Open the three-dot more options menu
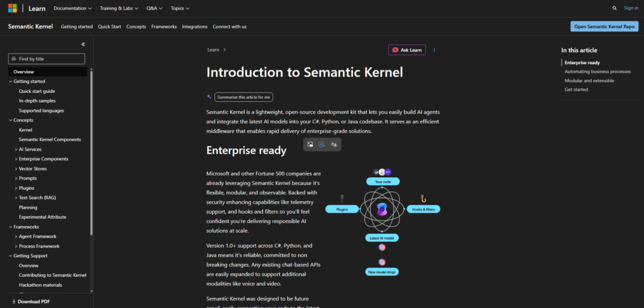 (434, 50)
